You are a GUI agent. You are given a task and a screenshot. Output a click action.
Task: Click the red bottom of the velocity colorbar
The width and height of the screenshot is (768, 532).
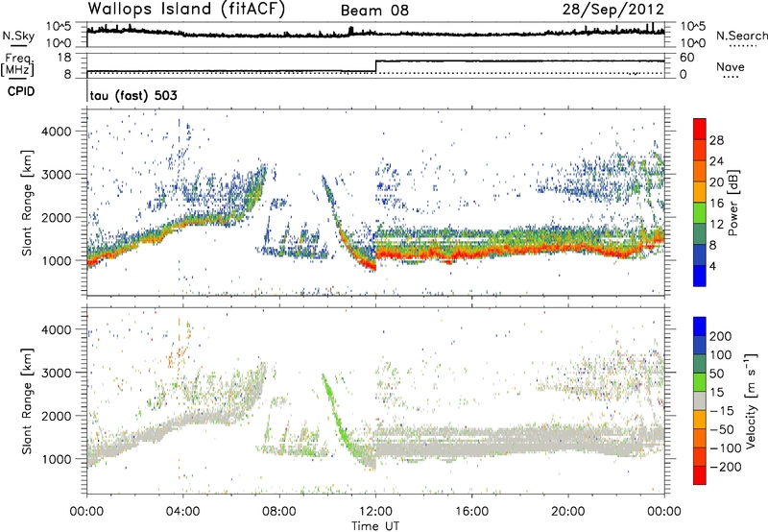point(700,475)
